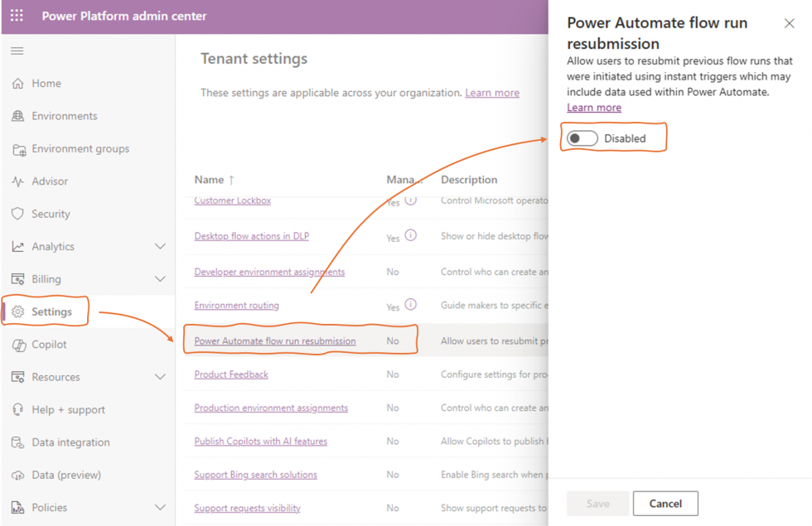Screen dimensions: 812x526
Task: Select Settings in the navigation menu
Action: 52,311
